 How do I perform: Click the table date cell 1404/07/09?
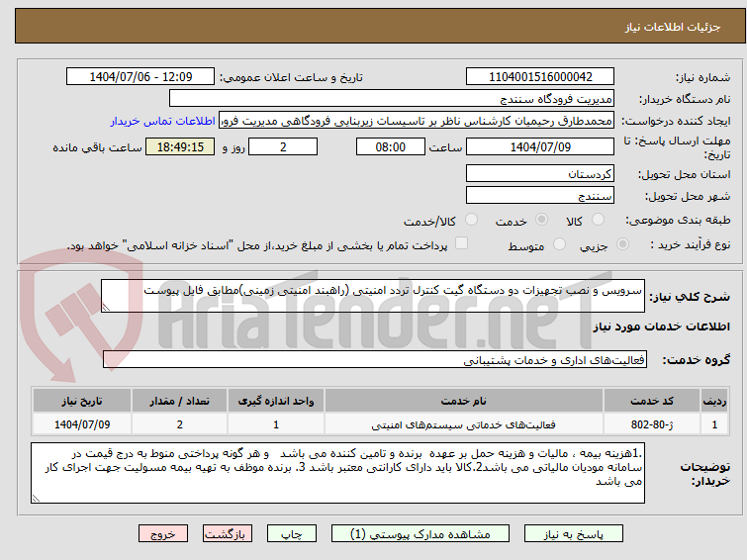[x=82, y=424]
